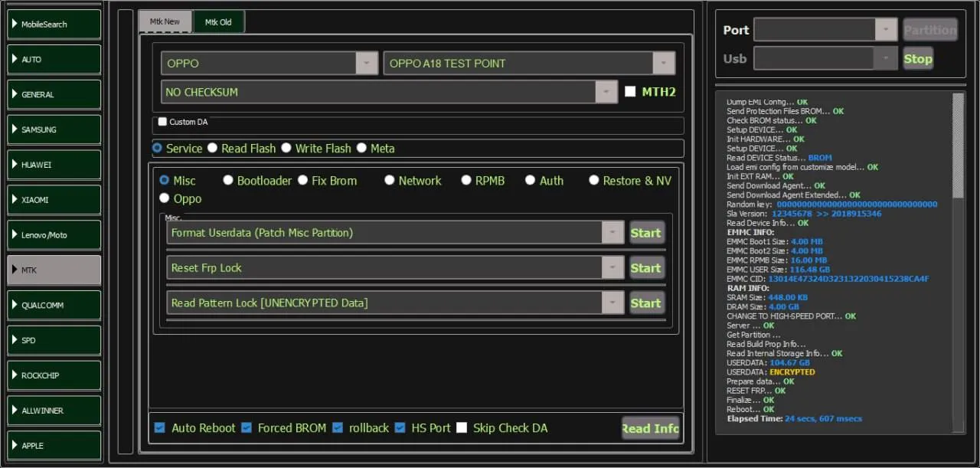The image size is (980, 468).
Task: Open the SAMSUNG sidebar module
Action: (54, 129)
